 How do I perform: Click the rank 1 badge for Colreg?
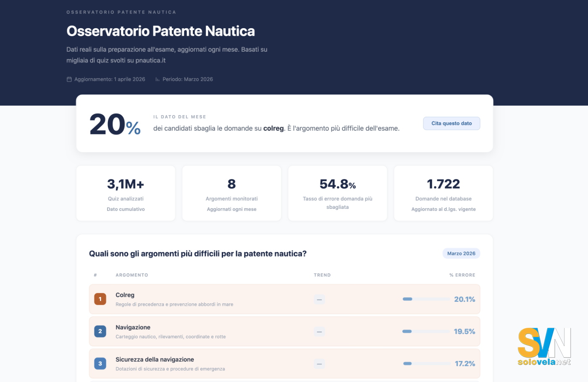pos(100,299)
